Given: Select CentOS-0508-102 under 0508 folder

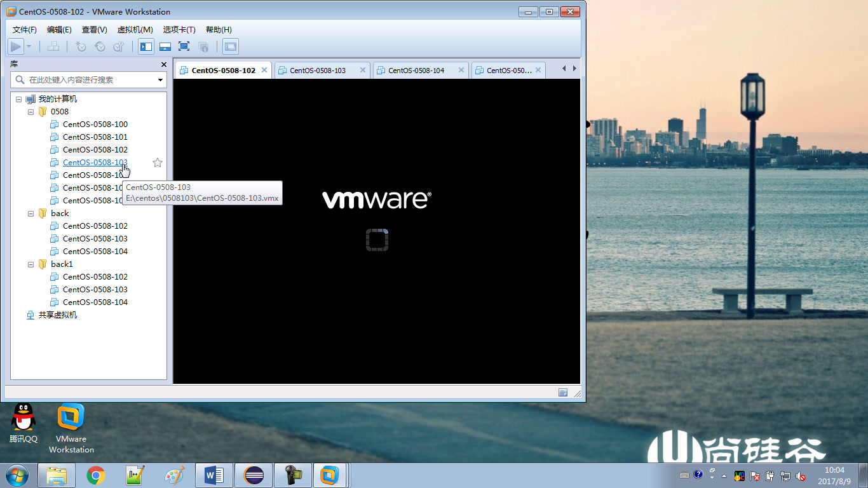Looking at the screenshot, I should [95, 150].
